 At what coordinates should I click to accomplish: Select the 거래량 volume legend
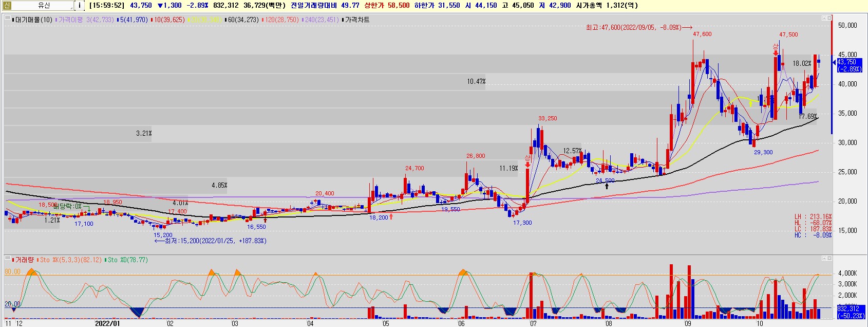tap(23, 260)
